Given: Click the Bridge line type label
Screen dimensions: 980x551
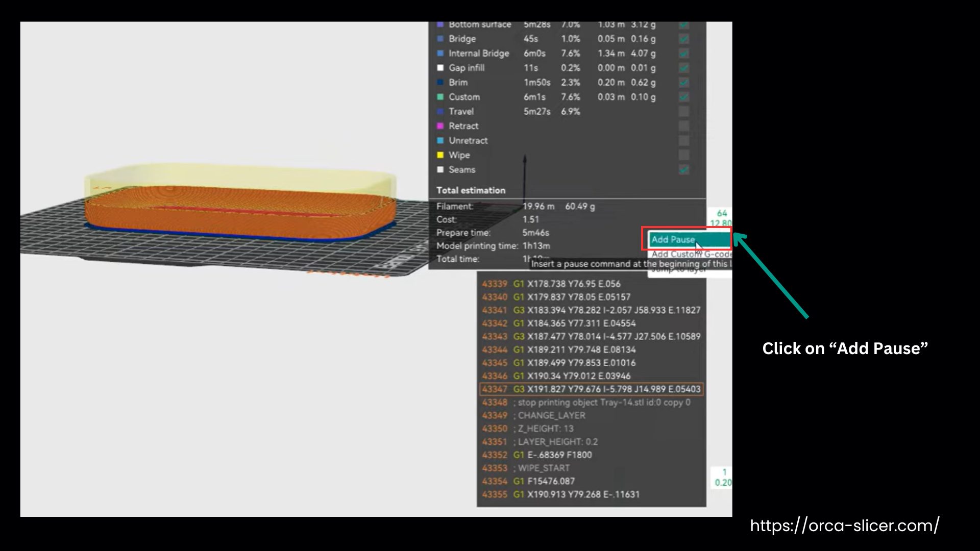Looking at the screenshot, I should [462, 39].
